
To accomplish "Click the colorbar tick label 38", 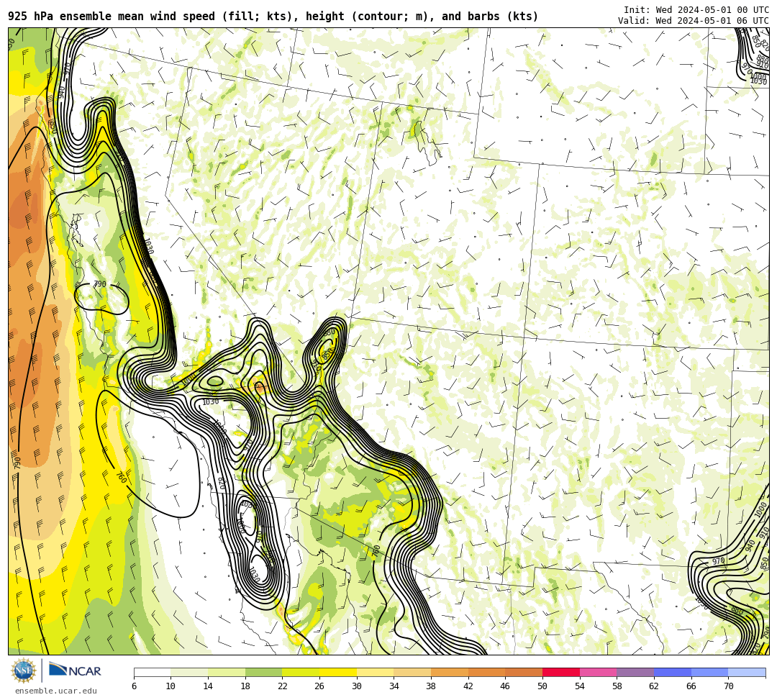I will (431, 686).
